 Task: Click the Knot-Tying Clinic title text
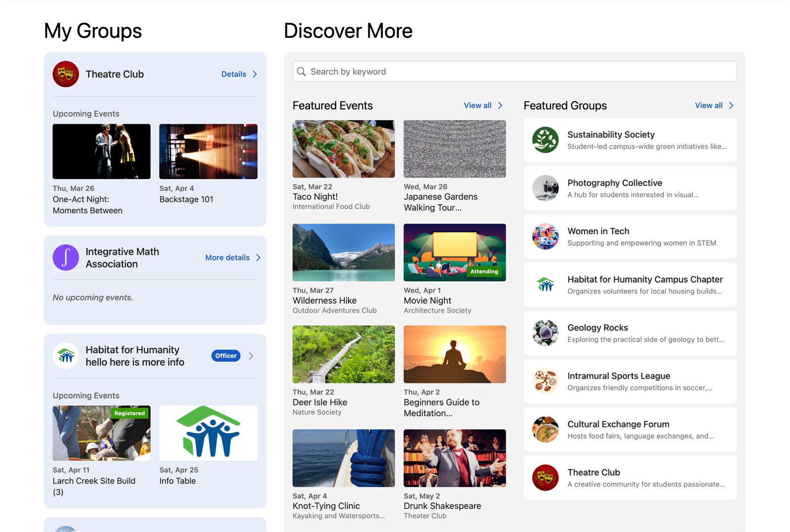coord(326,506)
